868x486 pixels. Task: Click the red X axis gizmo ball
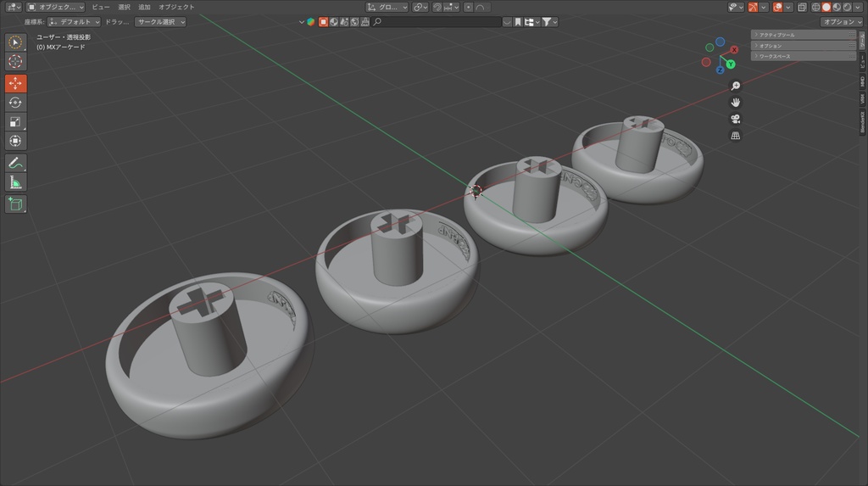point(734,50)
